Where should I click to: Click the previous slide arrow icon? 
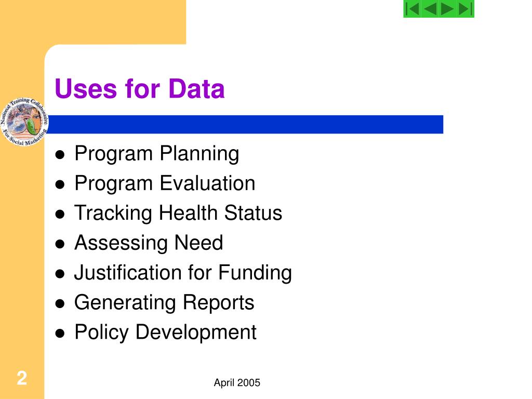coord(430,9)
